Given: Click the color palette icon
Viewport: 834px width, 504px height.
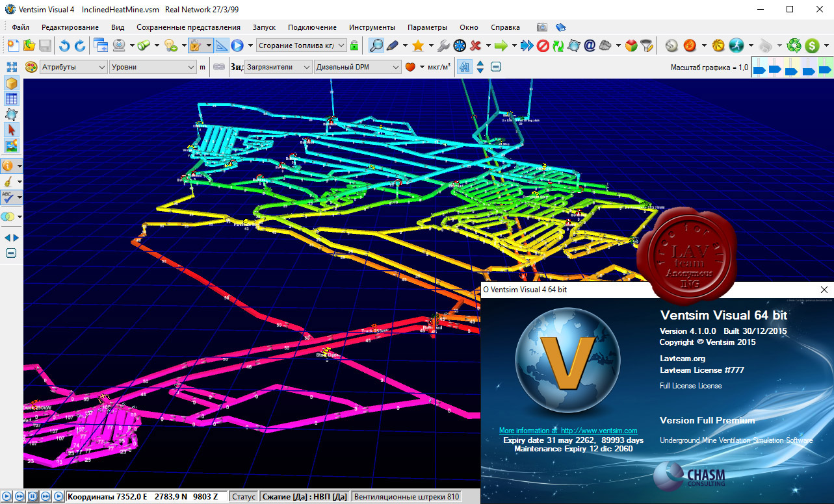Looking at the screenshot, I should pos(31,66).
